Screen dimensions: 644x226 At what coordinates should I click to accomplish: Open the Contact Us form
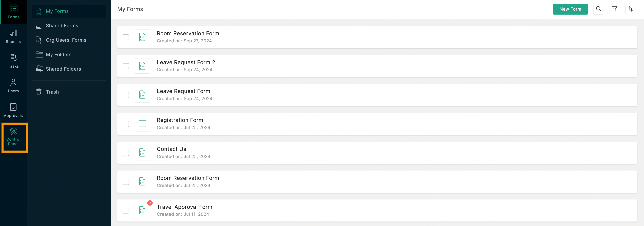[x=171, y=149]
